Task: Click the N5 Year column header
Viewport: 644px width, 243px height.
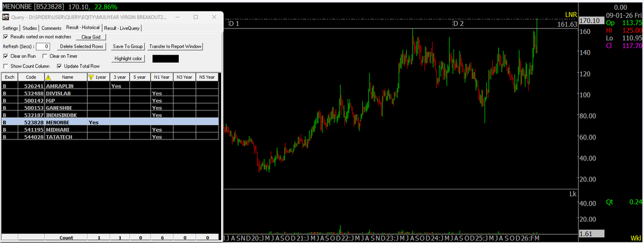Action: [x=207, y=77]
